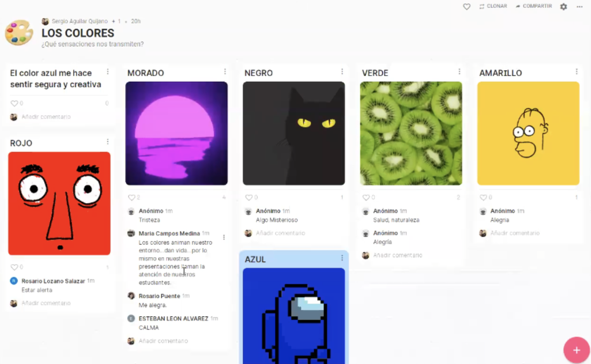591x364 pixels.
Task: Open the AMARILLO post three-dot menu
Action: [x=577, y=72]
